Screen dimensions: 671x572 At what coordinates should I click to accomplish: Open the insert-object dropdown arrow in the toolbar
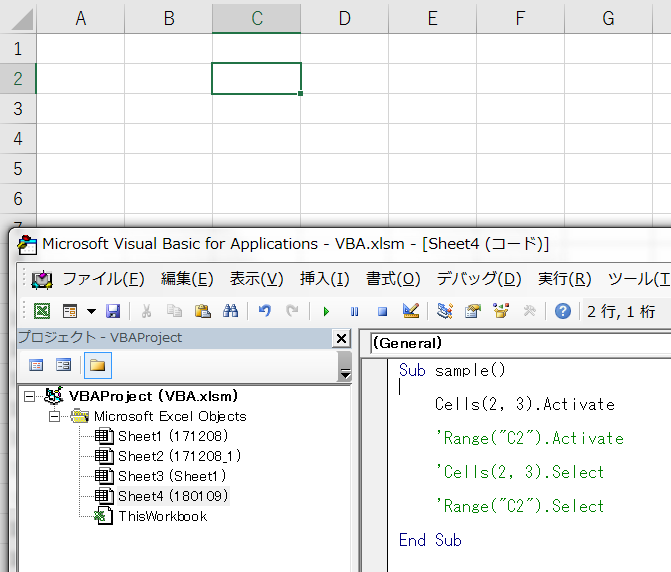coord(91,311)
